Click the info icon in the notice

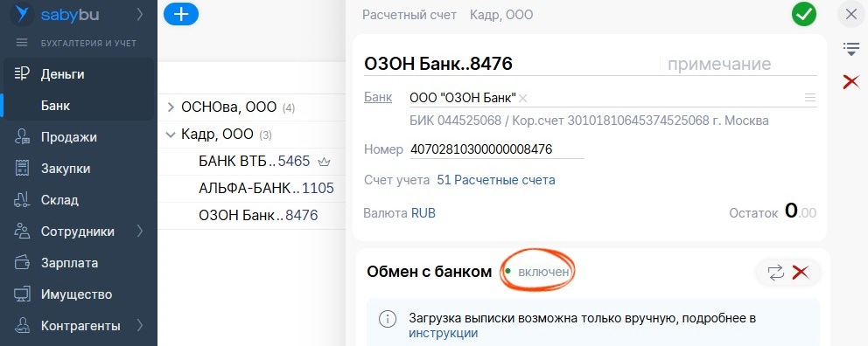pos(388,319)
